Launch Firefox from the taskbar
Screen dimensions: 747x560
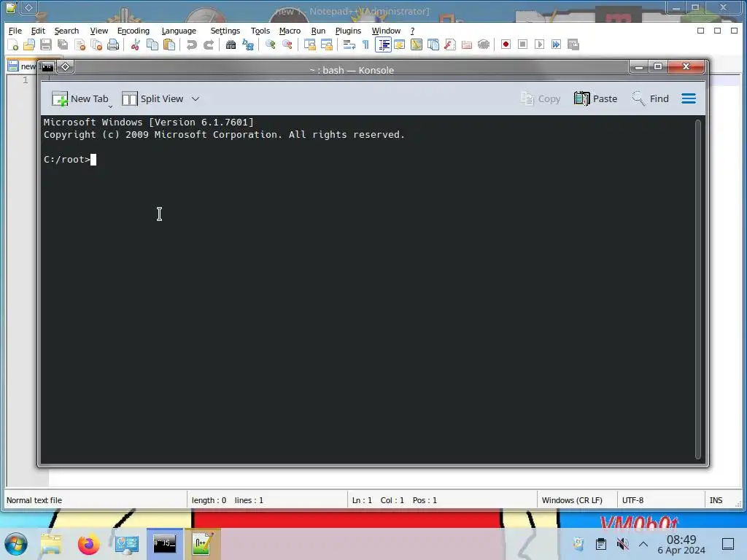(88, 544)
